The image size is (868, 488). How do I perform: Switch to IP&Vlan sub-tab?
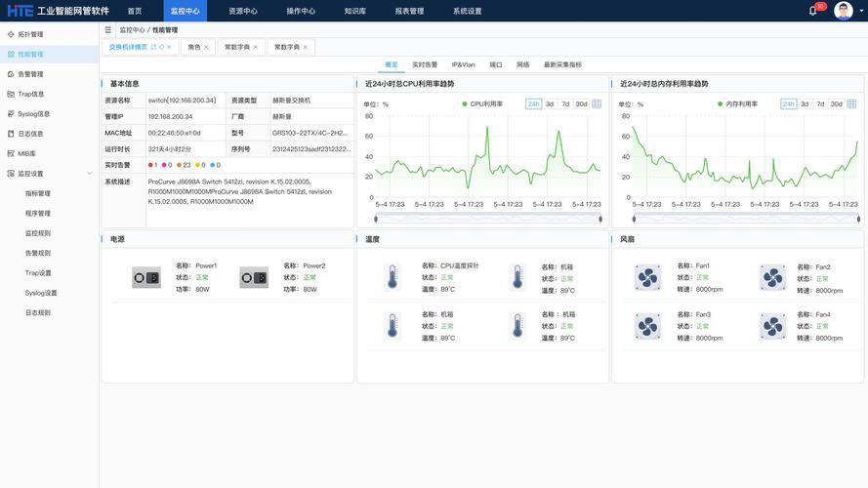tap(464, 64)
